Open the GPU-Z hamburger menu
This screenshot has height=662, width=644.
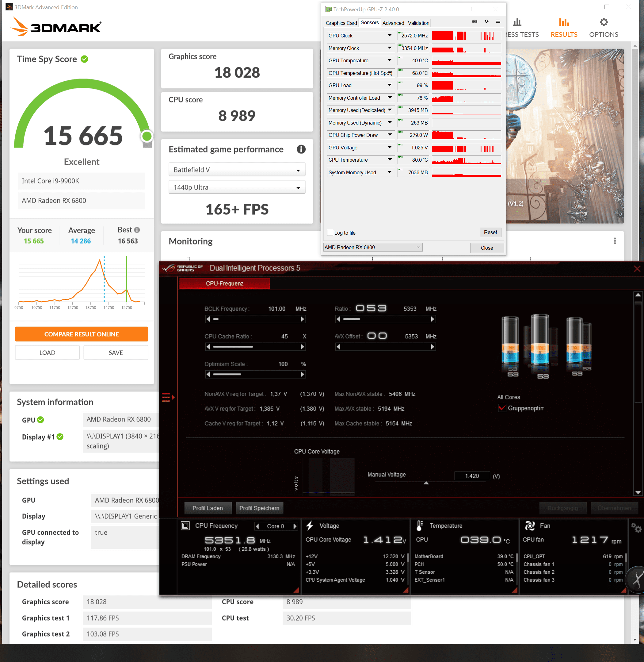point(498,21)
